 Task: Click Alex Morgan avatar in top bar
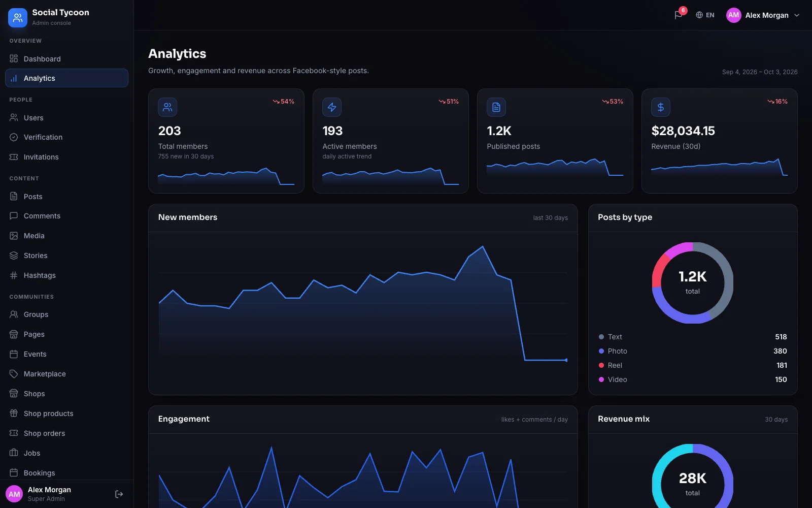pos(734,15)
